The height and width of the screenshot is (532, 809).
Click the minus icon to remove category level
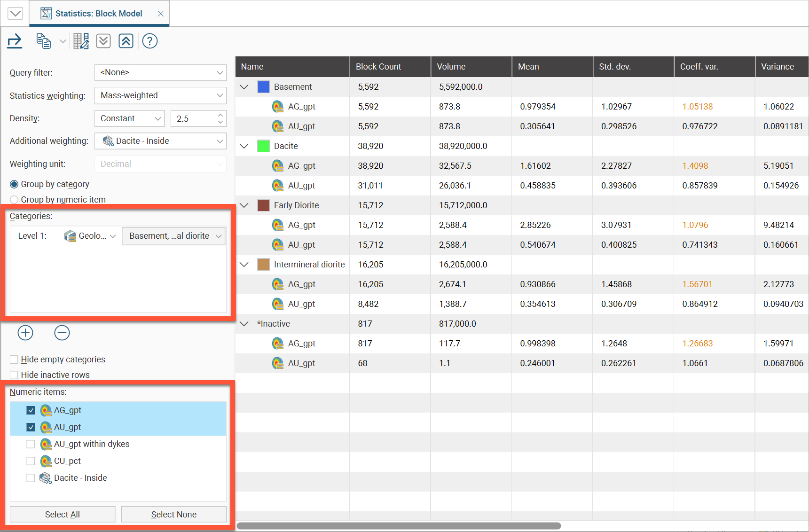62,333
